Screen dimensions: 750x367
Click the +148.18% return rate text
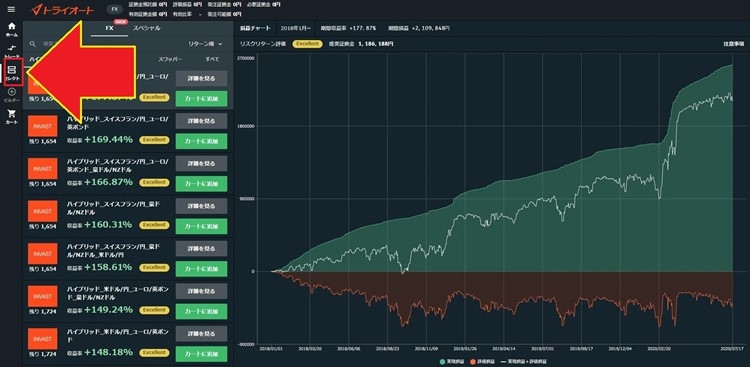[x=108, y=352]
